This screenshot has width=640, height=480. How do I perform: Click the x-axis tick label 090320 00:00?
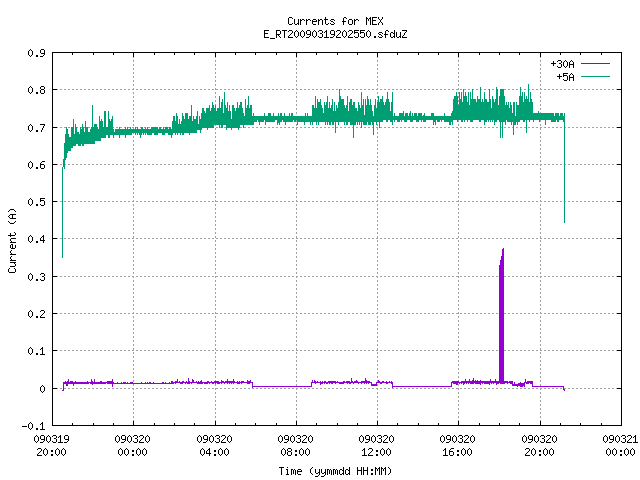tap(133, 446)
